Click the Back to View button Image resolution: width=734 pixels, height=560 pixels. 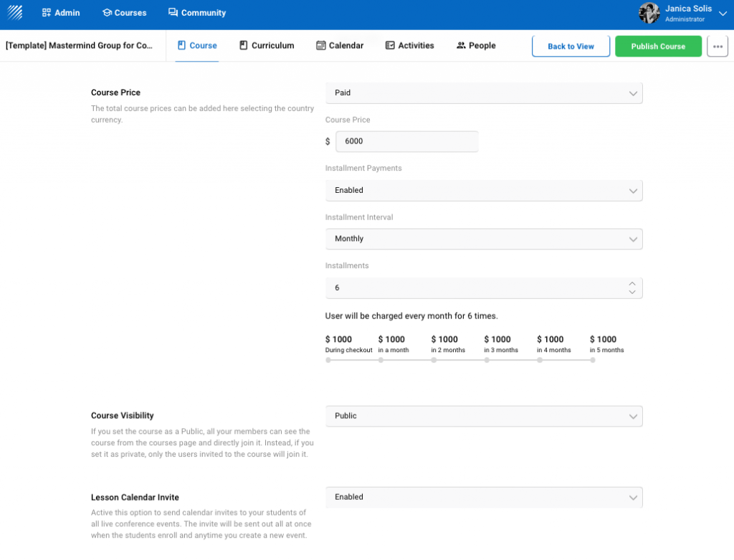click(x=571, y=47)
